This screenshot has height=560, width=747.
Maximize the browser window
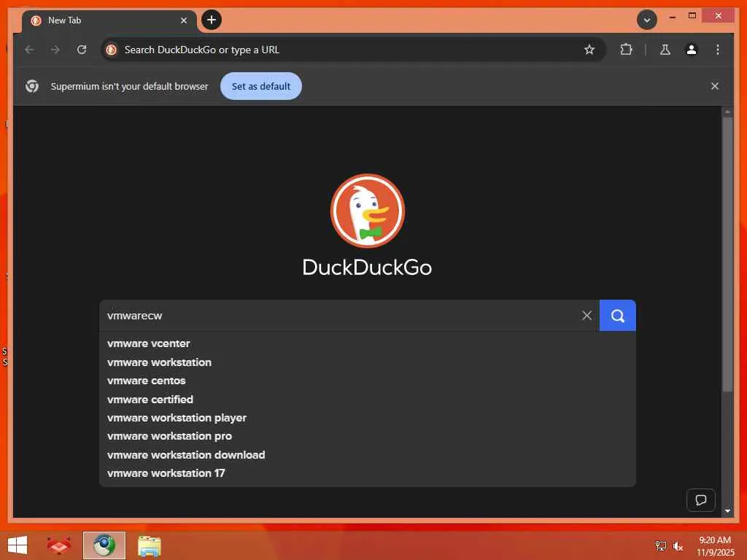point(692,16)
